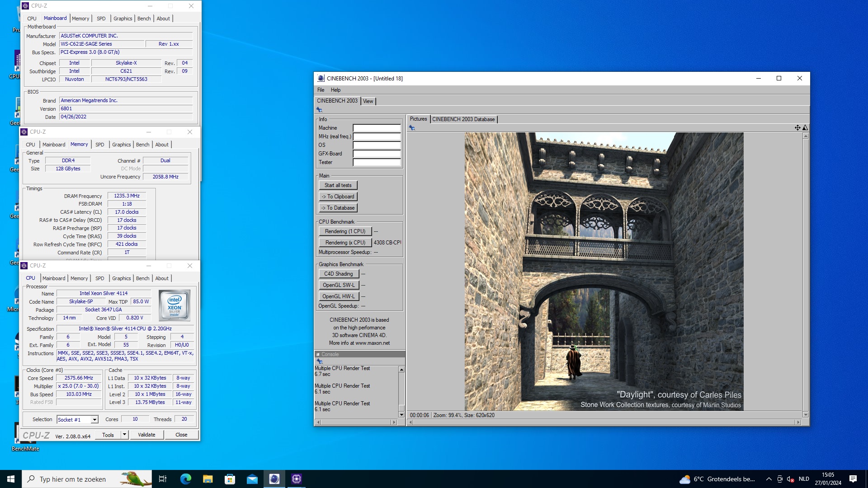This screenshot has height=488, width=868.
Task: Click the Validate button in CPU-Z
Action: pos(146,435)
